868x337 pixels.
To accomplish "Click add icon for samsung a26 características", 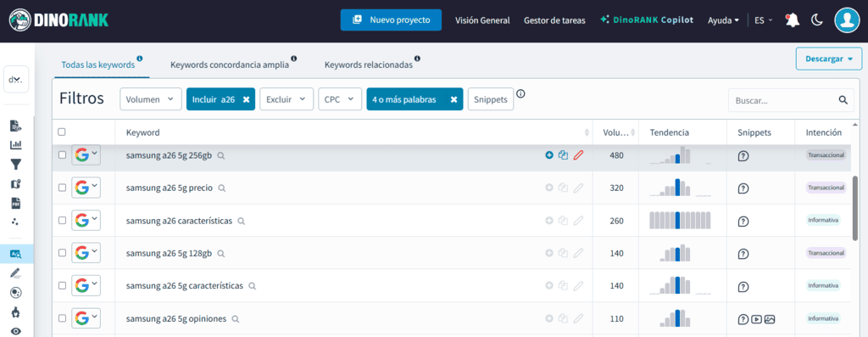I will (x=549, y=220).
